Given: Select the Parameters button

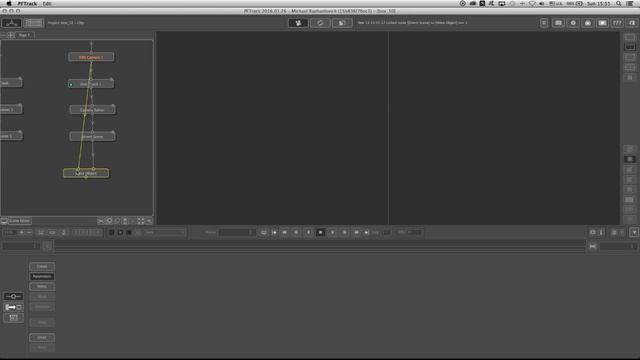Looking at the screenshot, I should pyautogui.click(x=42, y=276).
